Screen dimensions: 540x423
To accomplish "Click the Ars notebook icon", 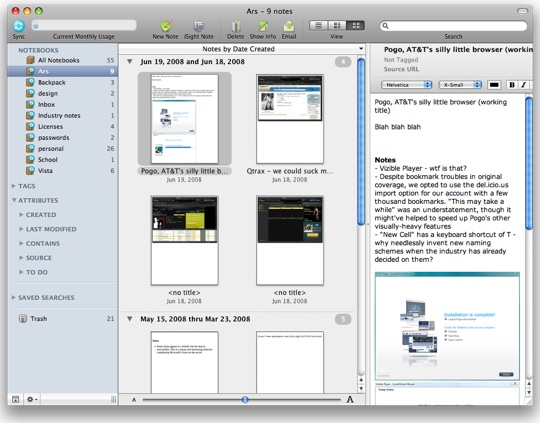I will (31, 71).
